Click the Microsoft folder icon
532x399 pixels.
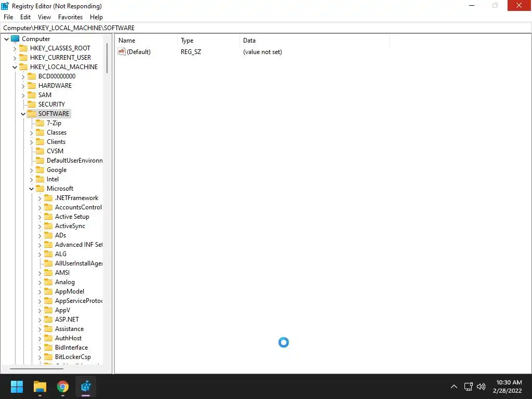pyautogui.click(x=40, y=189)
